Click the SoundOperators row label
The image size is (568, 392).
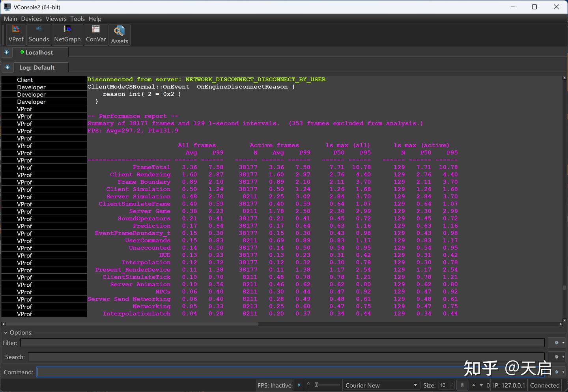(144, 218)
